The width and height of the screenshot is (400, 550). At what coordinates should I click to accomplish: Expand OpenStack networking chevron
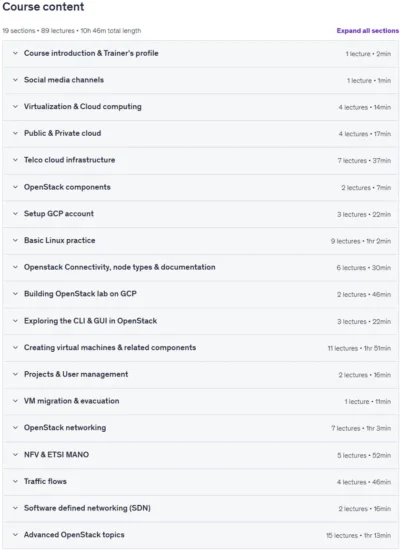(15, 428)
